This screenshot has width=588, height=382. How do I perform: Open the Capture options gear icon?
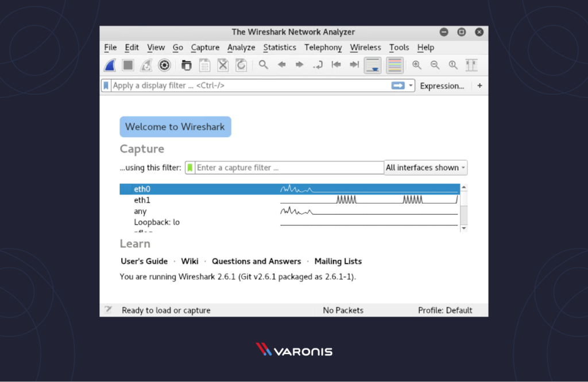(x=164, y=65)
